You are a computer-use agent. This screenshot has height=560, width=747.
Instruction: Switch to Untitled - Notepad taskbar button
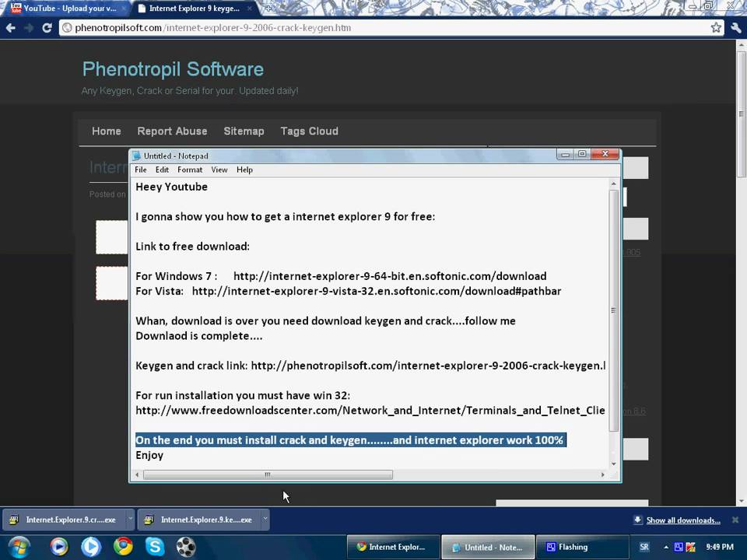click(x=487, y=547)
